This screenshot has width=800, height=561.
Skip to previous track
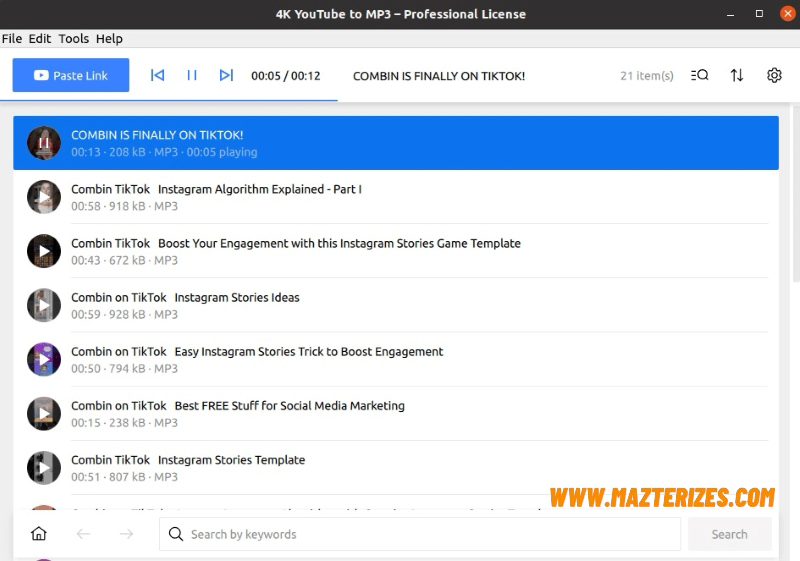158,75
